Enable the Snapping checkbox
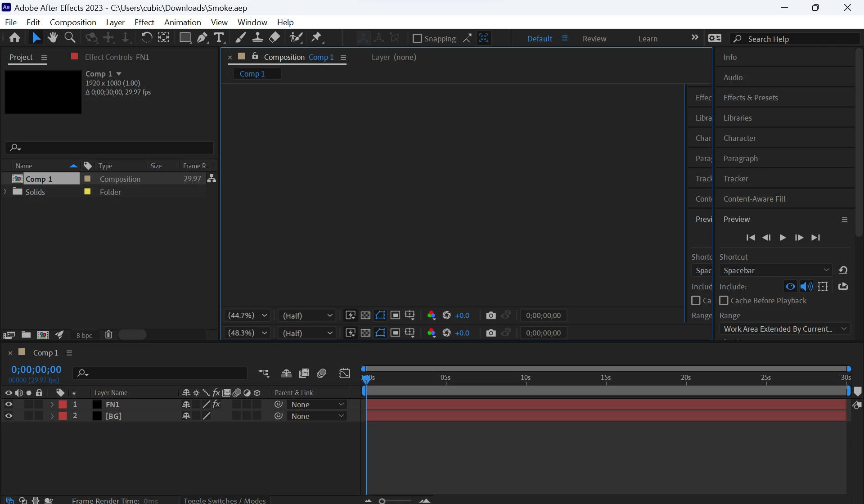 pyautogui.click(x=417, y=39)
